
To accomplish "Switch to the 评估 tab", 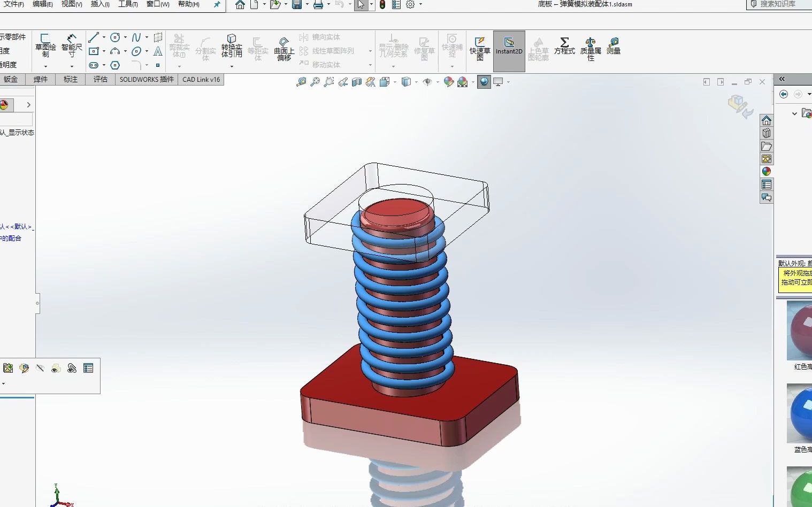I will 101,79.
